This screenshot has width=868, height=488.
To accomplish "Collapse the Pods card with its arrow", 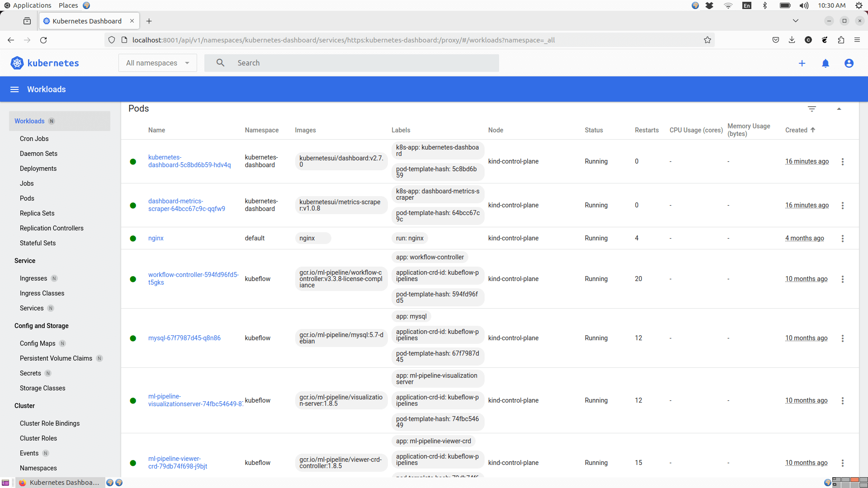I will coord(839,108).
